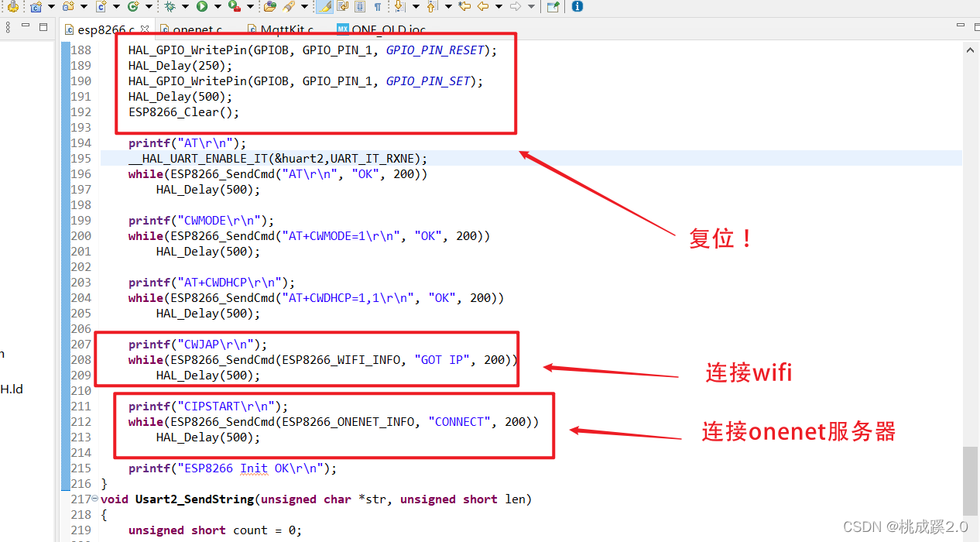Click the __HAL_UART_ENABLE_IT line of code
Viewport: 980px width, 542px height.
pos(278,159)
